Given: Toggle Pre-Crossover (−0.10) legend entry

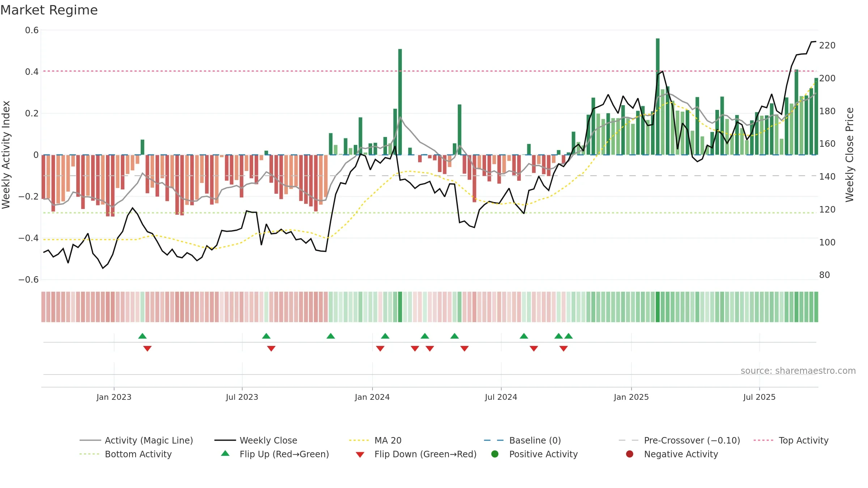Looking at the screenshot, I should (679, 440).
